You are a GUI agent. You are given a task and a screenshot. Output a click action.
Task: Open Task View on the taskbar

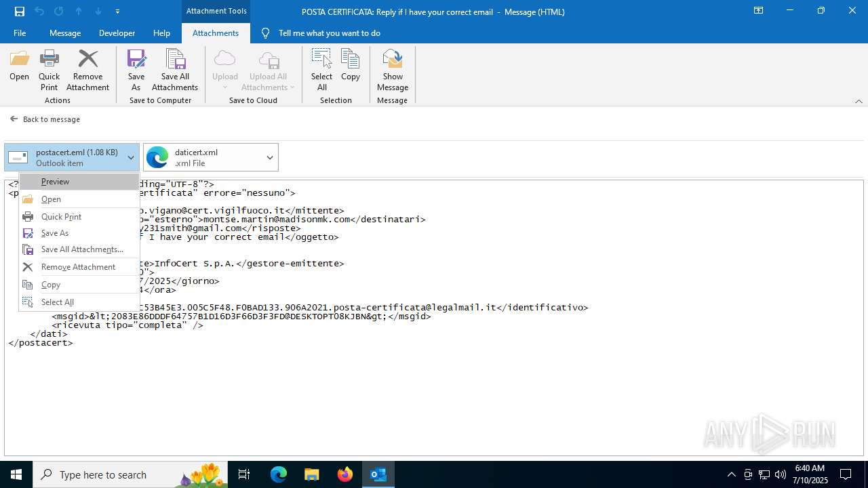tap(244, 474)
